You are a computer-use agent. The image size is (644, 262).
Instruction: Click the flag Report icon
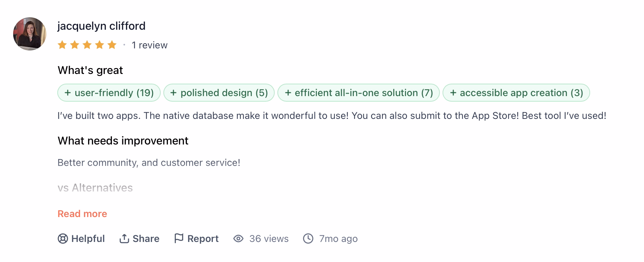coord(179,238)
